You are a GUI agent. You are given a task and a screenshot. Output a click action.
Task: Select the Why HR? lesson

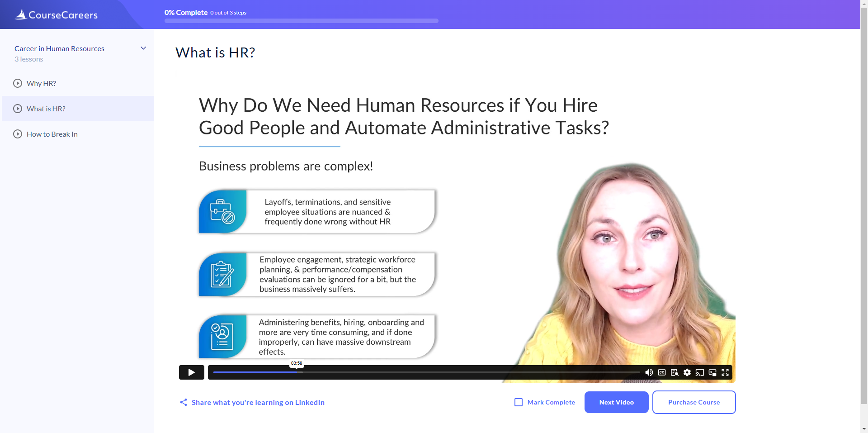[41, 83]
